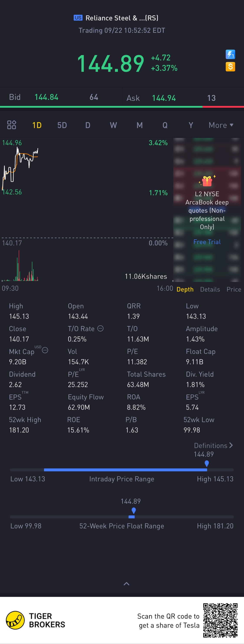244x644 pixels.
Task: Tap the Ask price 144.94
Action: [164, 98]
